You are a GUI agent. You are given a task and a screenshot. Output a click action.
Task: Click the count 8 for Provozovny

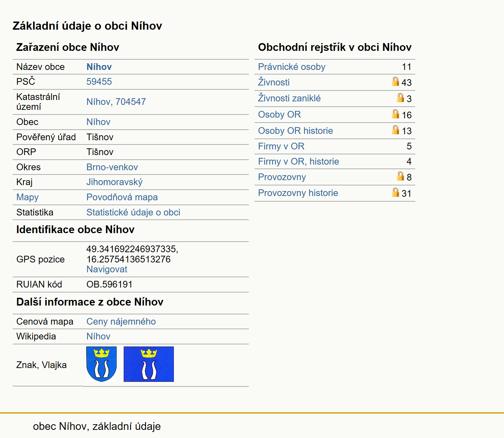tap(409, 177)
